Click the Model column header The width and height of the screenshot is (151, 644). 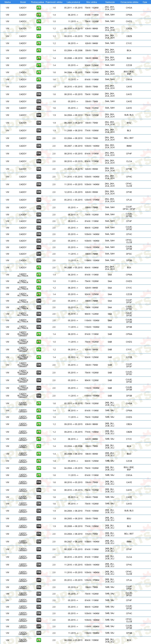click(23, 2)
